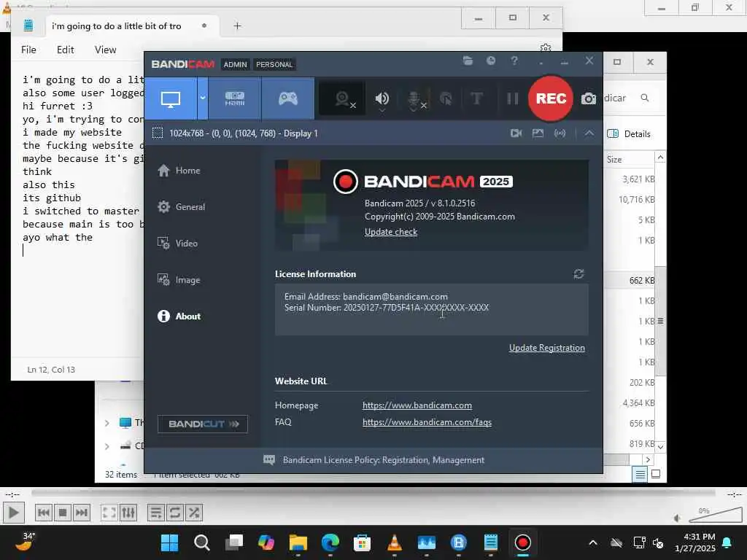Click the Explorer vertical scrollbar down arrow
The width and height of the screenshot is (747, 560).
click(x=660, y=447)
